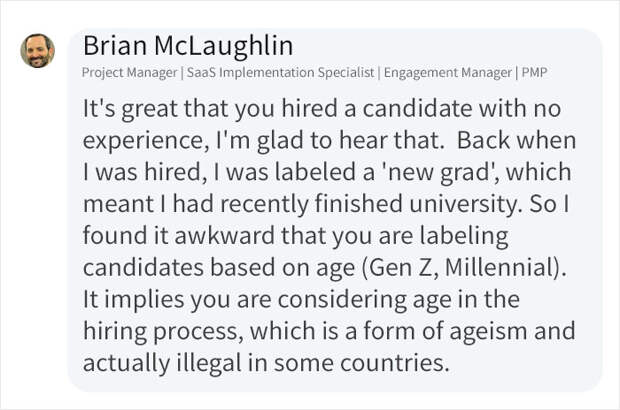
Task: Click 'Engagement Manager' in the headline
Action: pos(448,73)
